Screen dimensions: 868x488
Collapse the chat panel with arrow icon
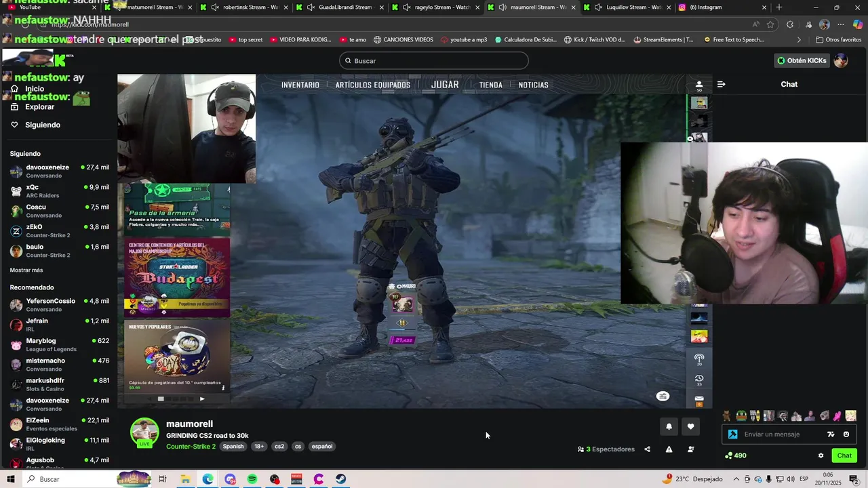[721, 84]
